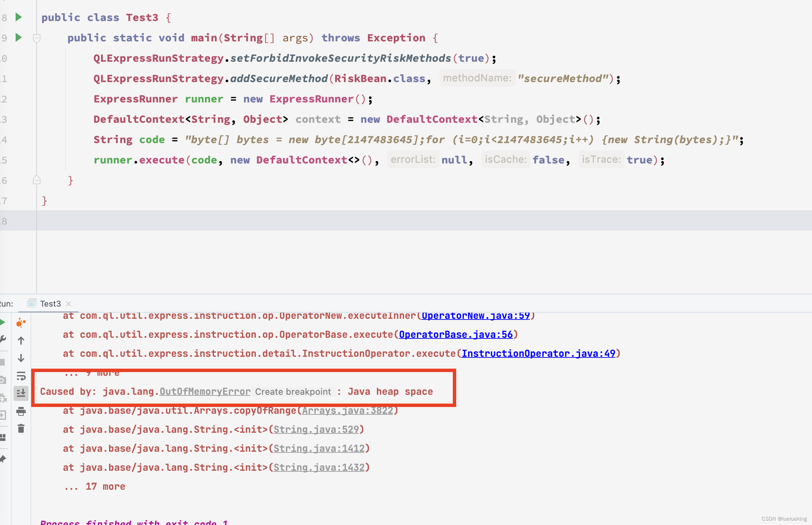The width and height of the screenshot is (812, 525).
Task: Click the 'Test3' class name in code
Action: pos(142,17)
